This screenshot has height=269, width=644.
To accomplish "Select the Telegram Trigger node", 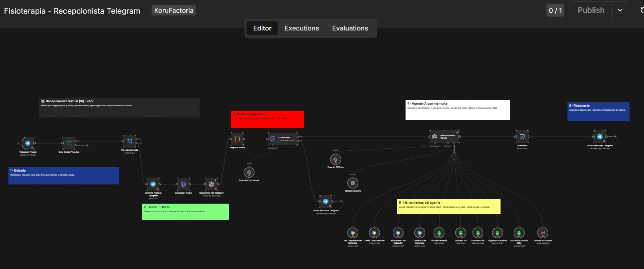I will coord(28,143).
